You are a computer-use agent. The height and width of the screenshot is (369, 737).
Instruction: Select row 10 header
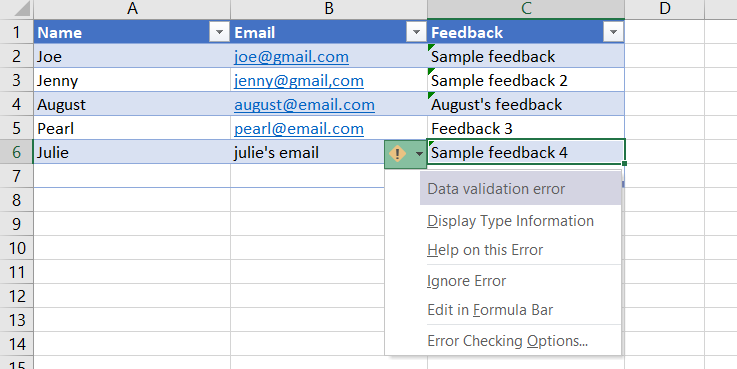16,248
